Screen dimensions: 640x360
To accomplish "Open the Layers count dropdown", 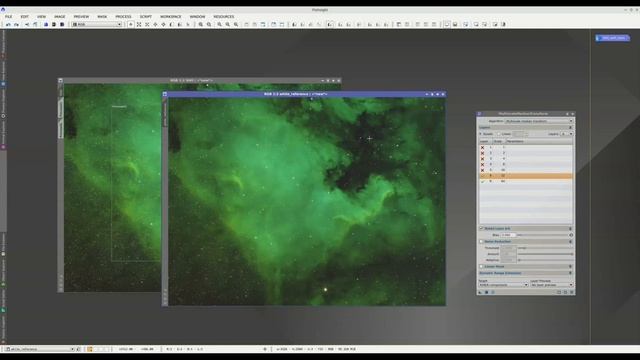I will (x=567, y=134).
